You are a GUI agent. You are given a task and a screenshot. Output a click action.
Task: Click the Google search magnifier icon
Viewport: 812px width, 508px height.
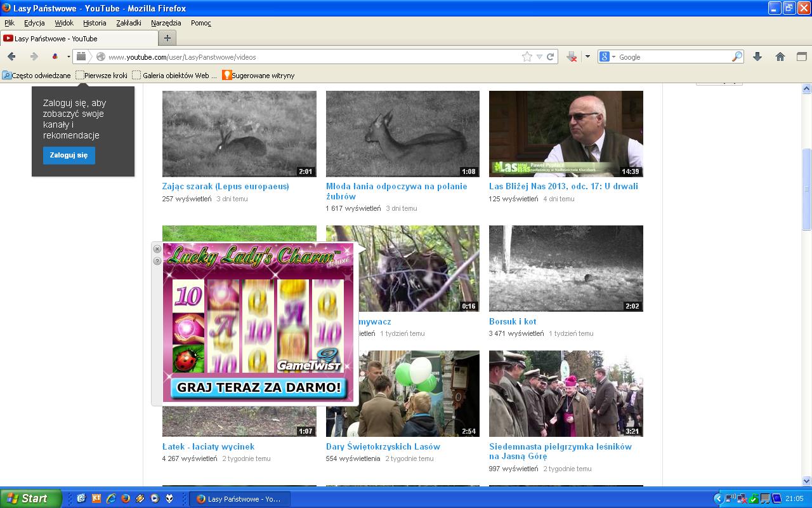[x=737, y=57]
